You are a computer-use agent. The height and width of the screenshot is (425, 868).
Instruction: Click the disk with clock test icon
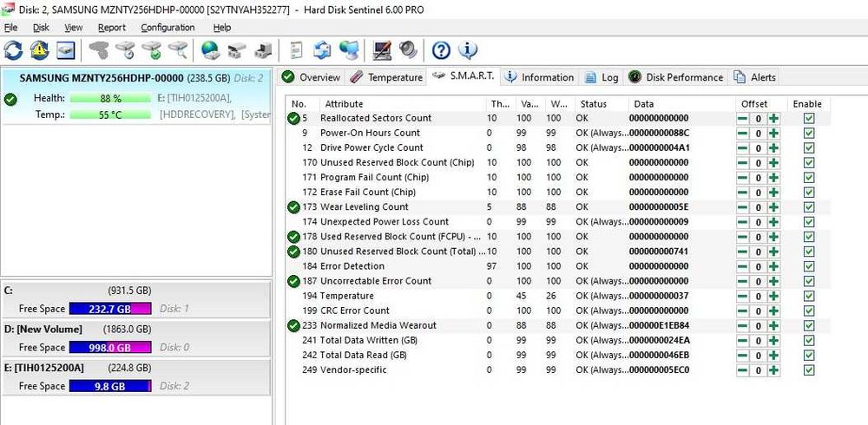[125, 50]
